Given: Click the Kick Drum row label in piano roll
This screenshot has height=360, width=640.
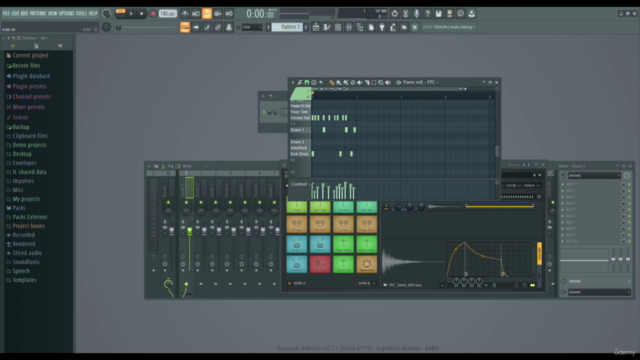Looking at the screenshot, I should 299,154.
